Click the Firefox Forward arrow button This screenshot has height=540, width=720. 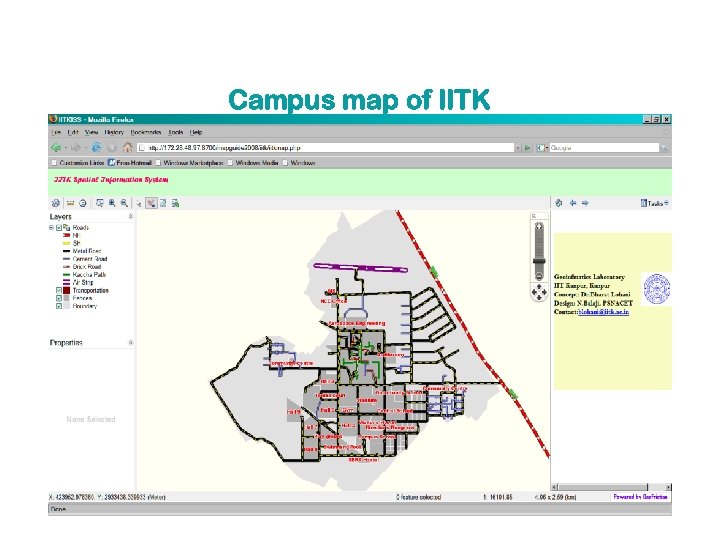(x=76, y=147)
